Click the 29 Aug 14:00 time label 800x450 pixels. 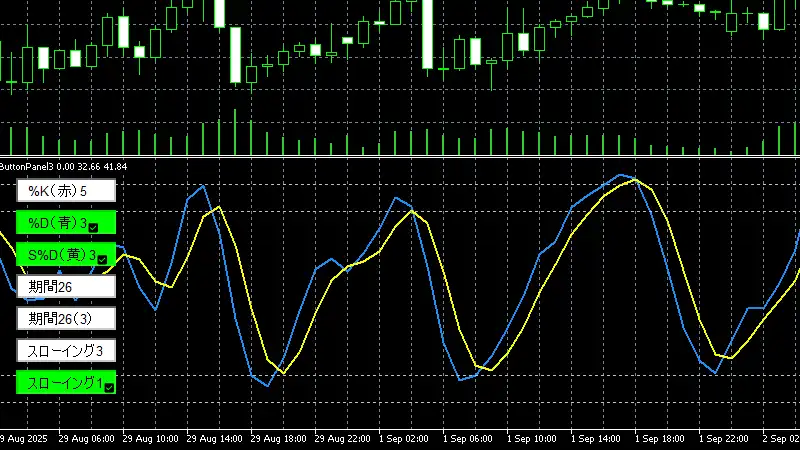pyautogui.click(x=215, y=439)
